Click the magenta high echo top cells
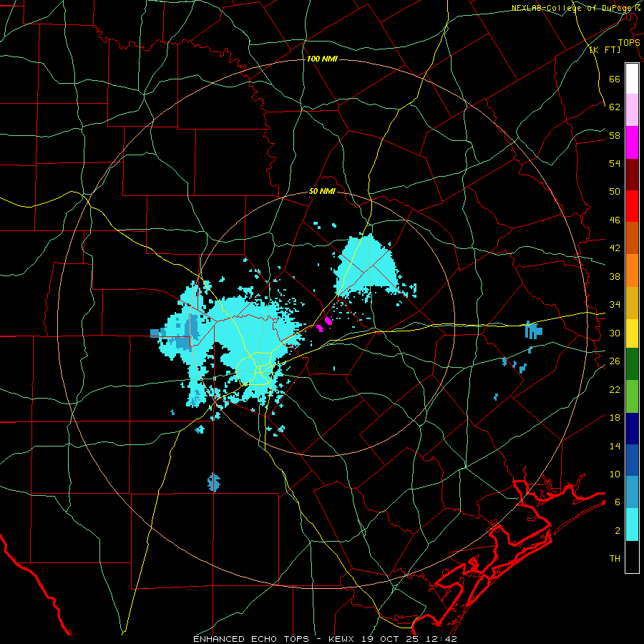This screenshot has width=644, height=644. (324, 324)
